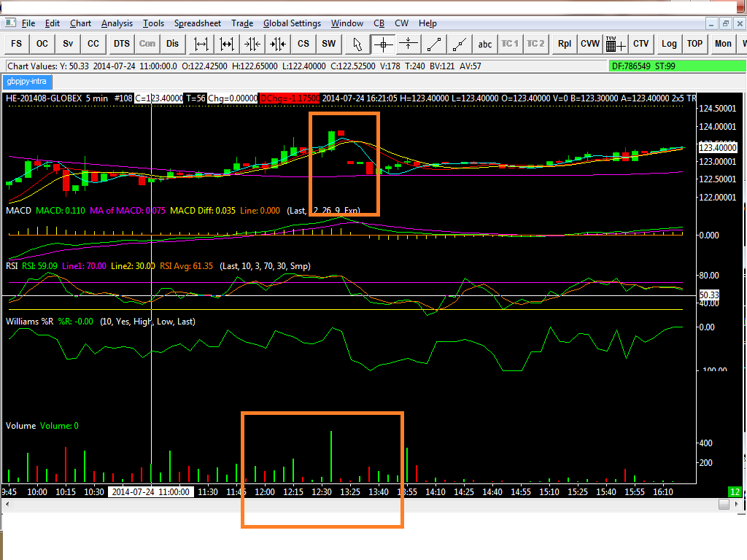Click the Volume study label

click(20, 426)
